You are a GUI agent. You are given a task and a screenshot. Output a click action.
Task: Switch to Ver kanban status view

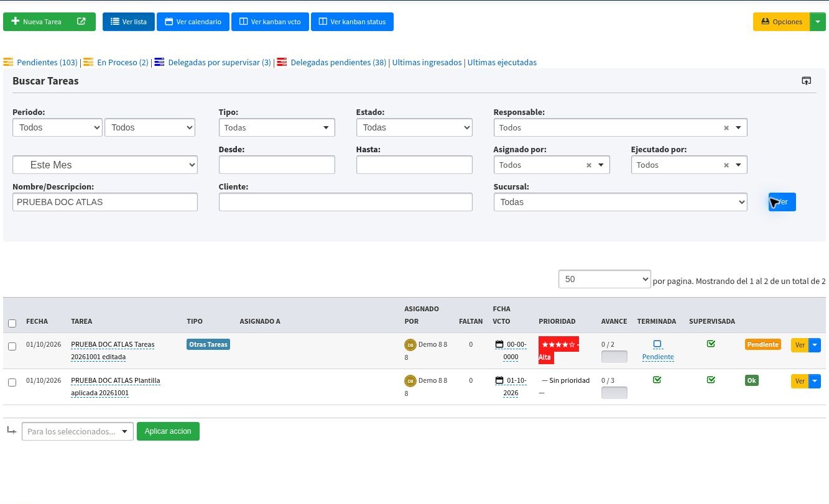point(352,22)
